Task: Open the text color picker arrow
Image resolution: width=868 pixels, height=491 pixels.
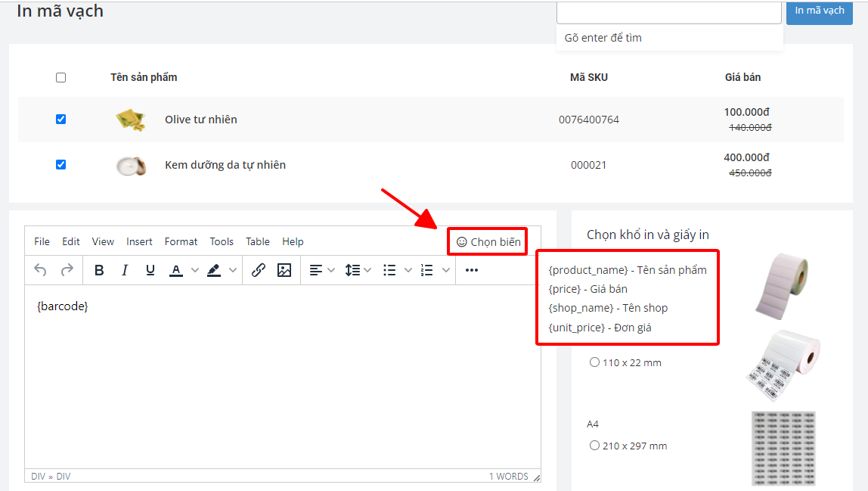Action: (195, 270)
